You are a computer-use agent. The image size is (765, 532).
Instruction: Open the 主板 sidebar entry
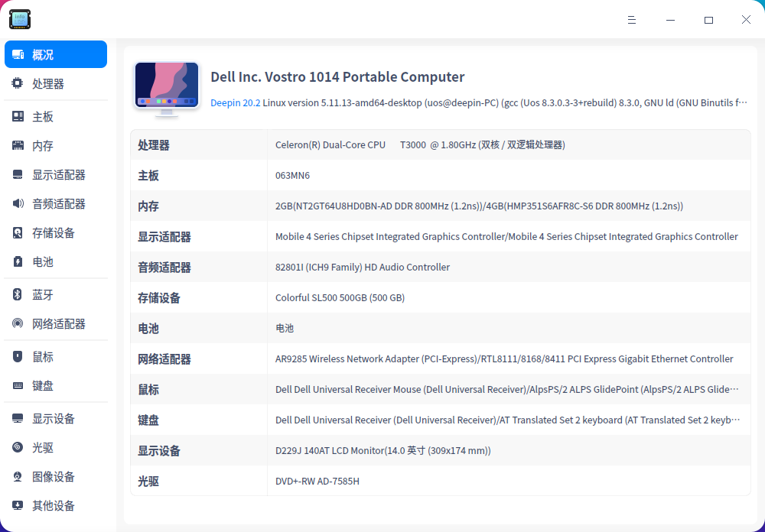pyautogui.click(x=56, y=116)
